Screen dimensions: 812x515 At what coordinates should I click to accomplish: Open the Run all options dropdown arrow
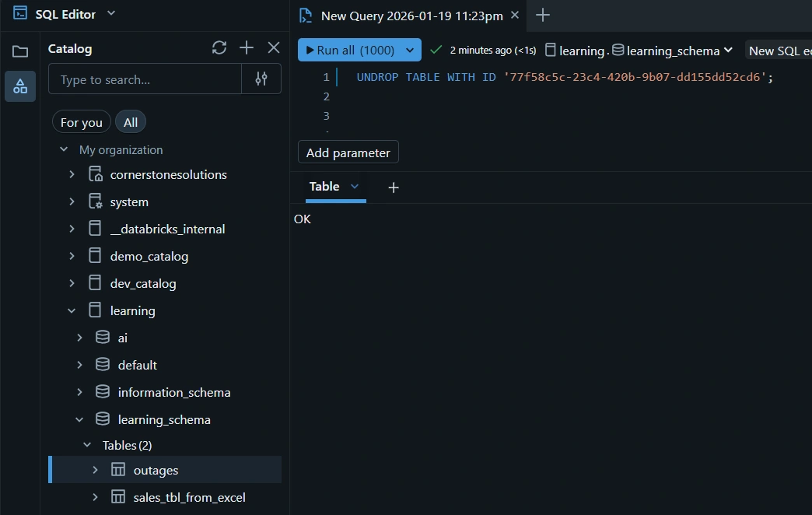click(x=410, y=51)
